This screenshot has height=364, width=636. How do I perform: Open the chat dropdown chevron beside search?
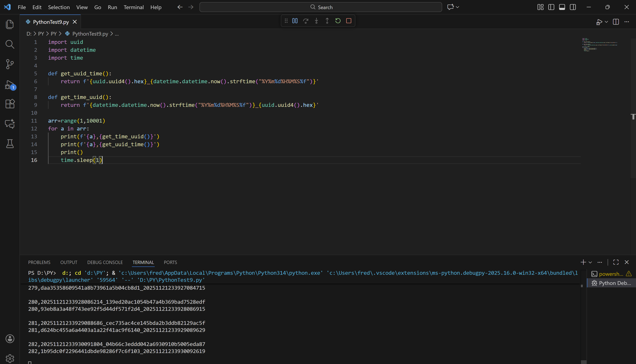click(457, 7)
